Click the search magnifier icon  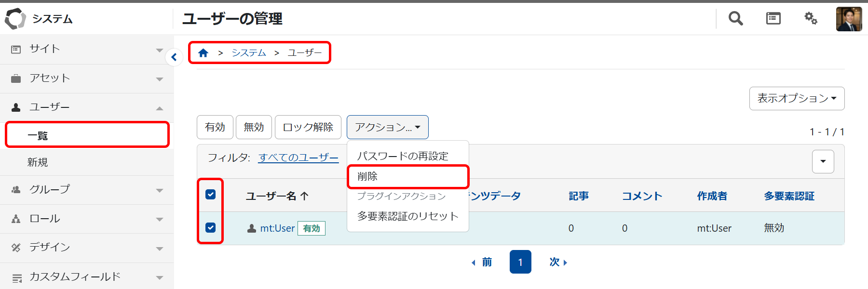pyautogui.click(x=735, y=19)
